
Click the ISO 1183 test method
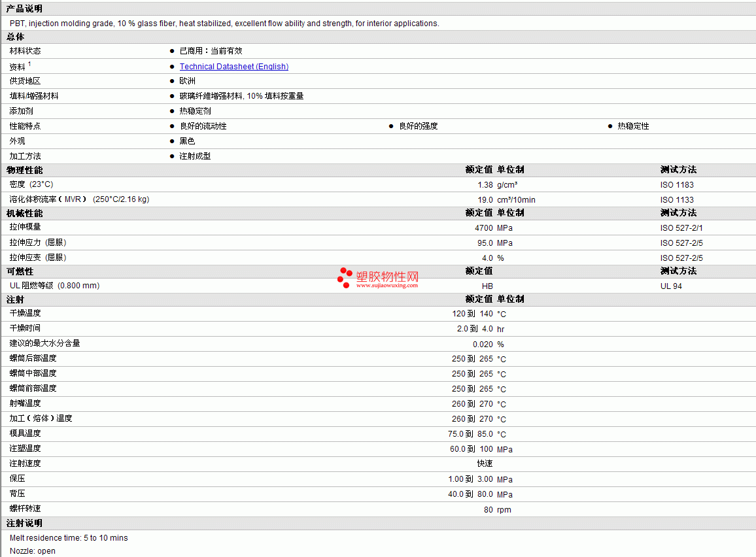tap(677, 185)
